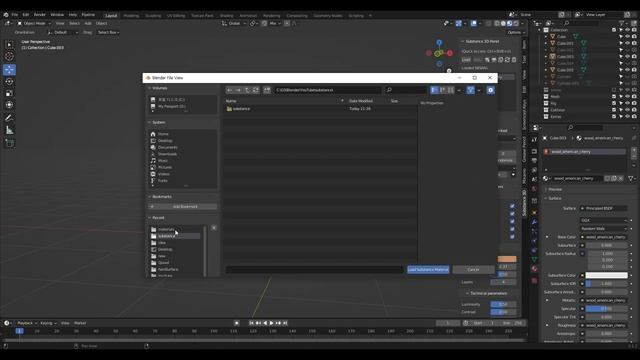
Task: Go forward using file browser forward arrow
Action: click(x=238, y=90)
